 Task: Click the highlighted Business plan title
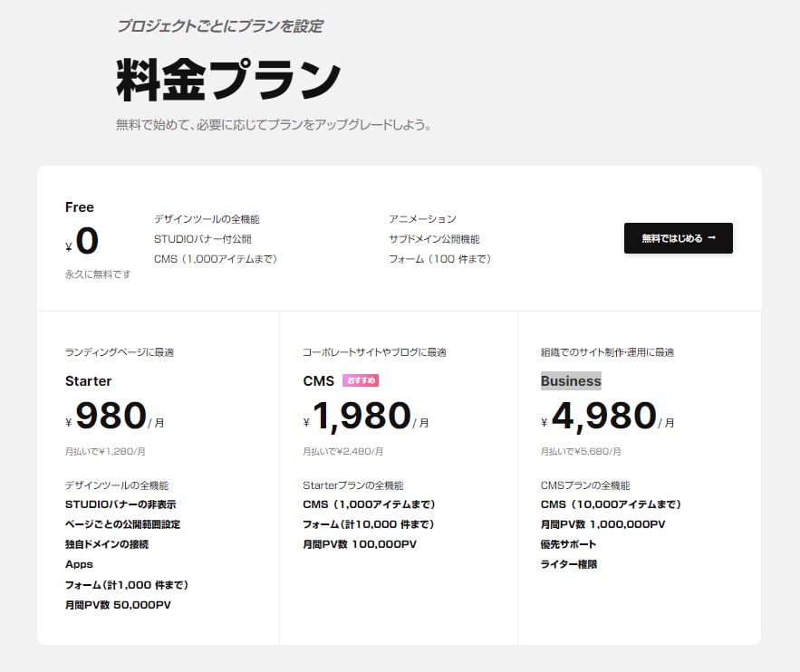tap(571, 381)
